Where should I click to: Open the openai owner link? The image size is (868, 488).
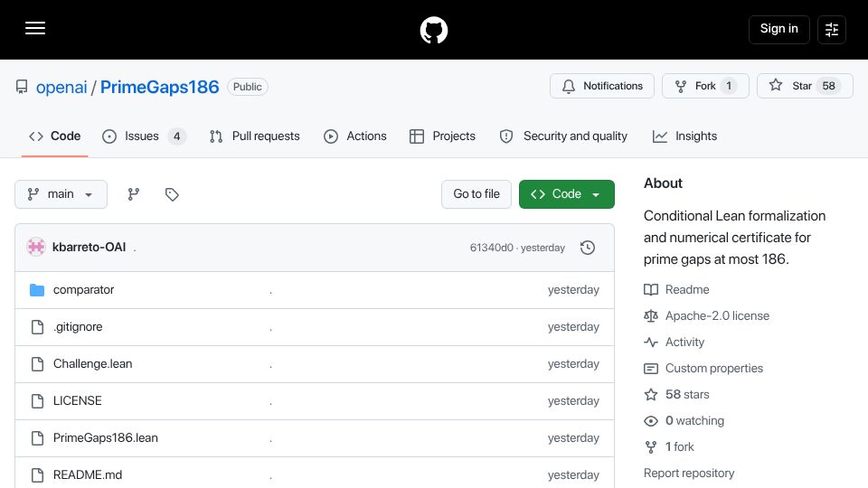tap(61, 87)
